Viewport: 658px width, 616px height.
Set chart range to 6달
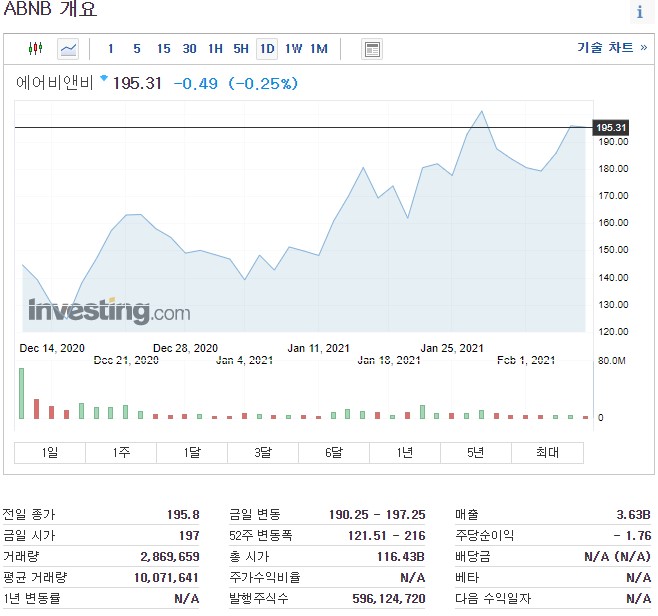(x=334, y=452)
